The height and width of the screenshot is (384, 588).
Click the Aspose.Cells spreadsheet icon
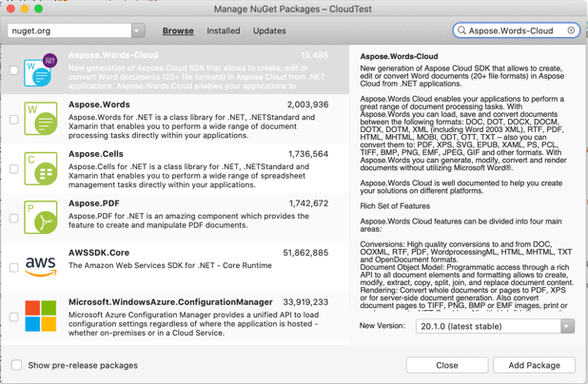(41, 168)
